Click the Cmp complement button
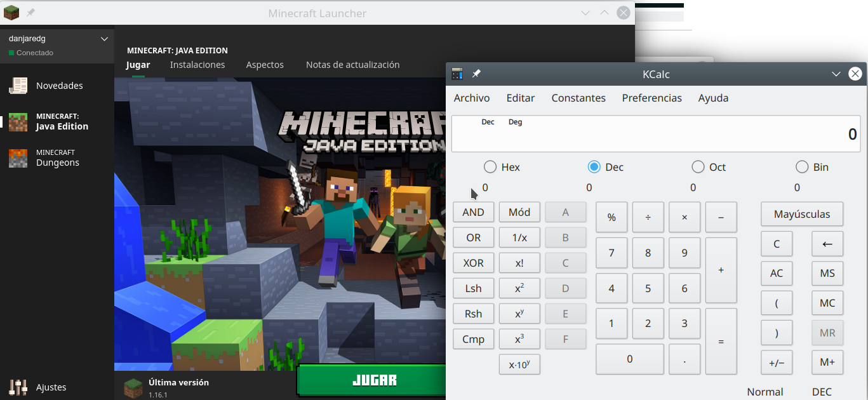868x400 pixels. 474,339
